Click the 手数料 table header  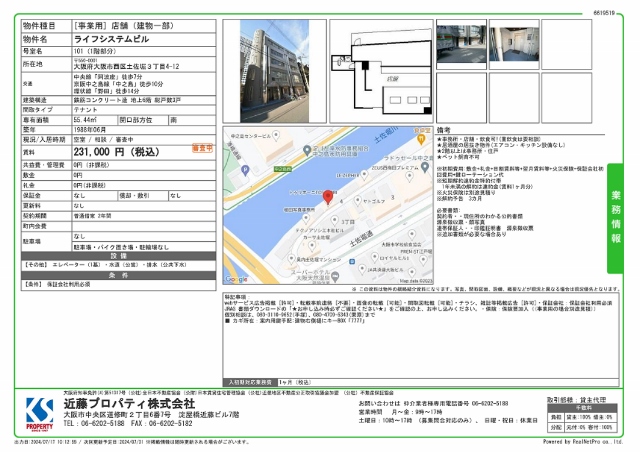tap(582, 408)
